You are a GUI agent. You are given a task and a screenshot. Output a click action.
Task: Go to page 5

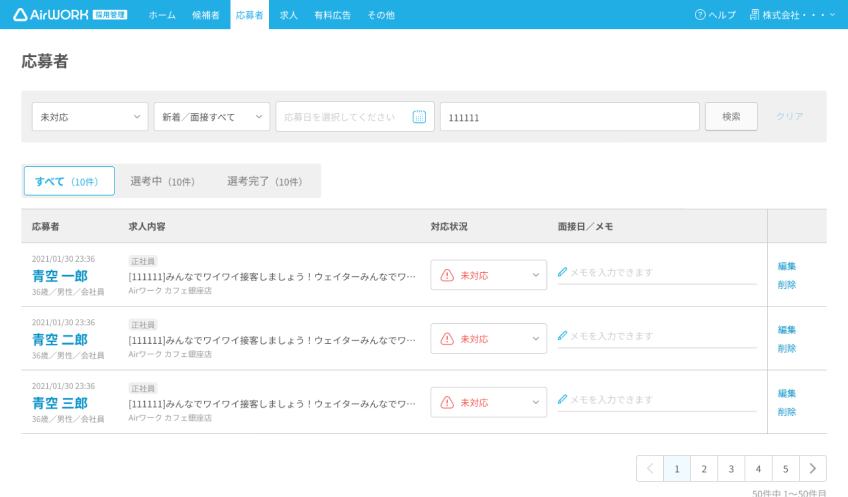(x=785, y=468)
